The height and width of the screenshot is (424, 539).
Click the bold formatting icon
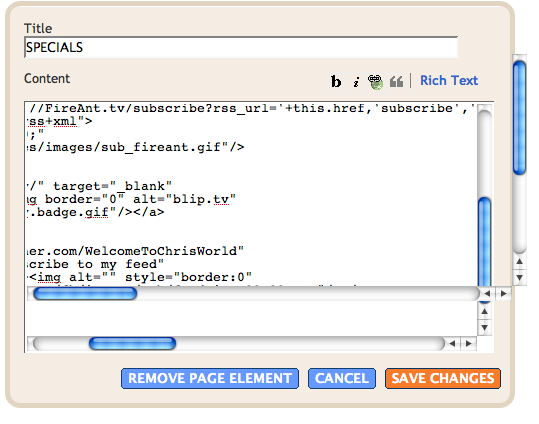click(336, 82)
